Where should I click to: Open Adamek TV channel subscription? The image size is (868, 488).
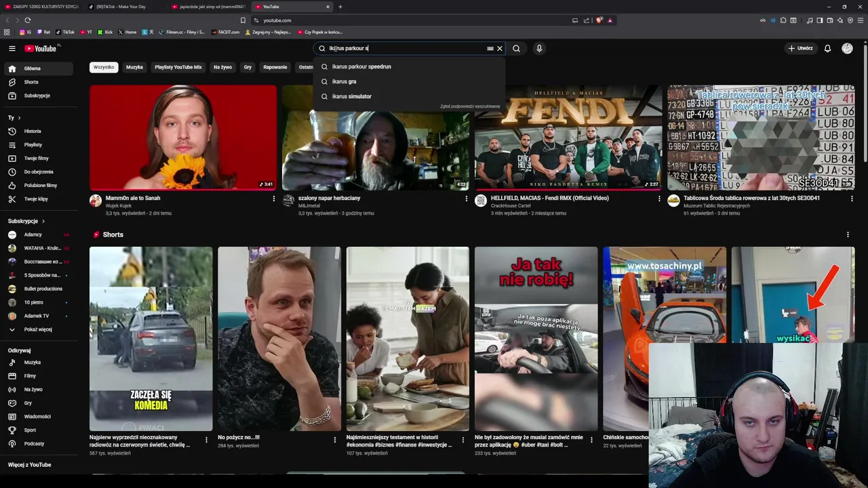coord(39,316)
